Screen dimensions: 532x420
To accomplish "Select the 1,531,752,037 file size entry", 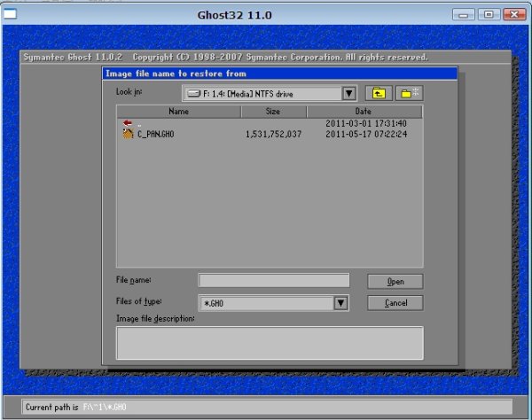I will pos(273,135).
